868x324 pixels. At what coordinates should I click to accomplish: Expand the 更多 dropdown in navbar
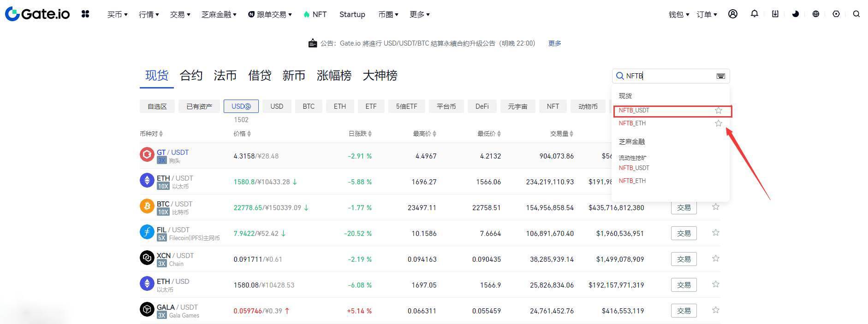coord(419,14)
